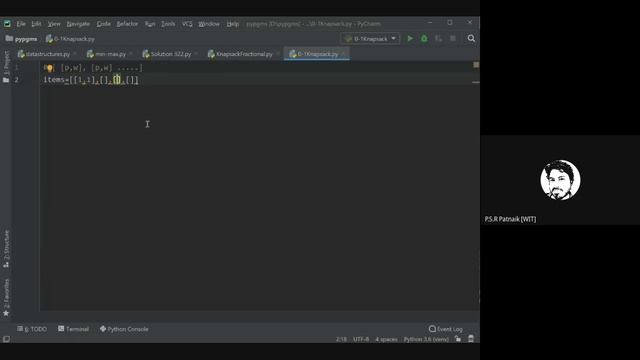Image resolution: width=640 pixels, height=360 pixels.
Task: Toggle tool window bars in status corner
Action: click(6, 339)
